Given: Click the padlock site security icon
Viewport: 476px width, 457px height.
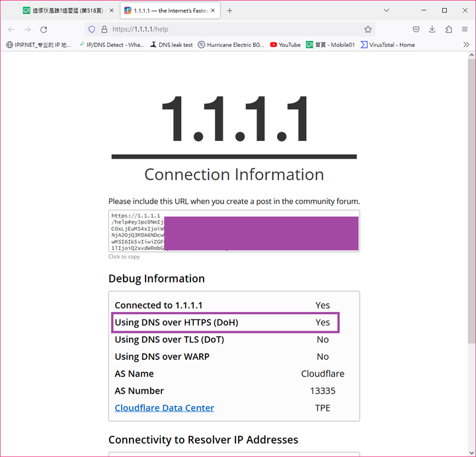Looking at the screenshot, I should (x=104, y=30).
